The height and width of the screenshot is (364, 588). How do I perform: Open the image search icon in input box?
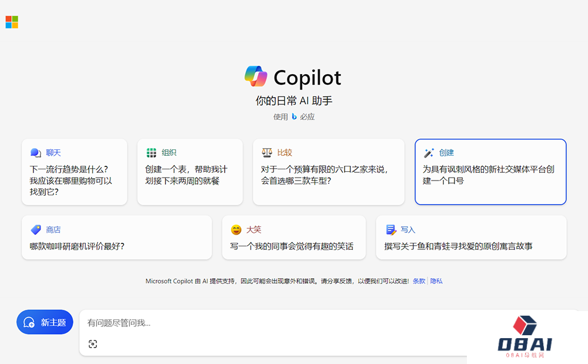point(92,344)
